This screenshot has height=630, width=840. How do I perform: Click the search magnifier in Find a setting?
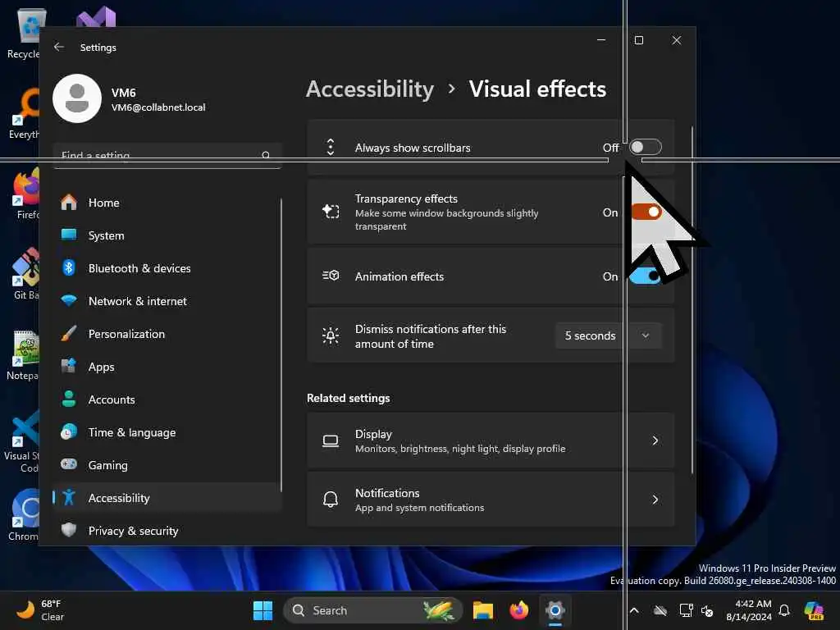point(266,155)
